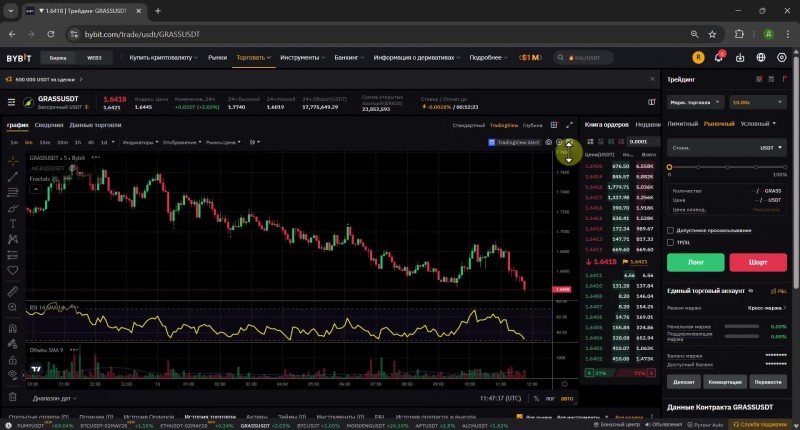Image resolution: width=800 pixels, height=430 pixels.
Task: Expand chart to fullscreen
Action: click(x=569, y=125)
